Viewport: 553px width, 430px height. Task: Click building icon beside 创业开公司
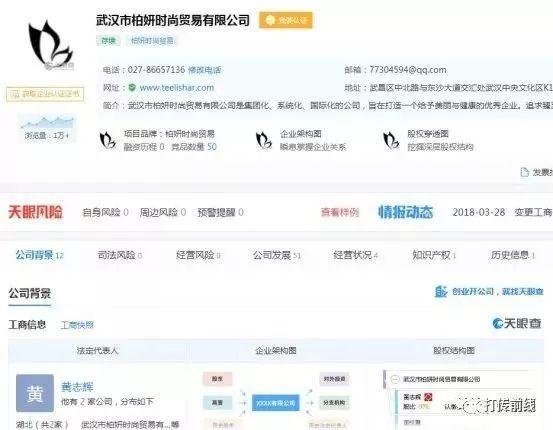coord(441,291)
